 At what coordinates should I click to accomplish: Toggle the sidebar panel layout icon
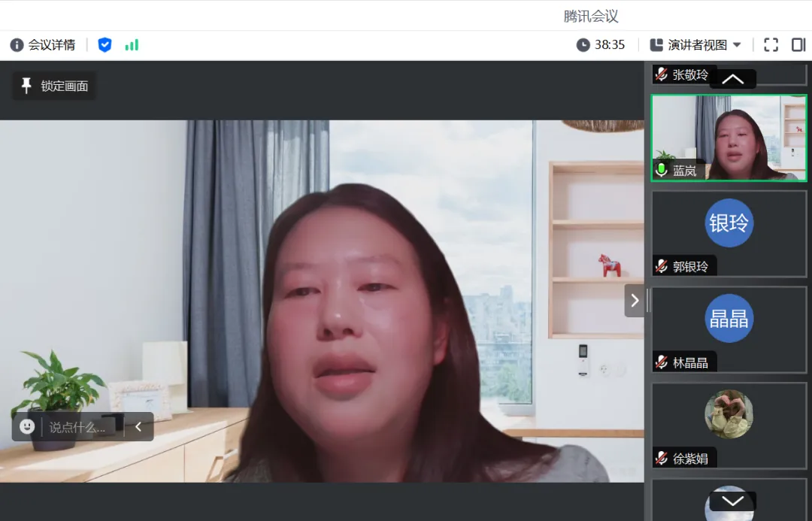(x=798, y=45)
